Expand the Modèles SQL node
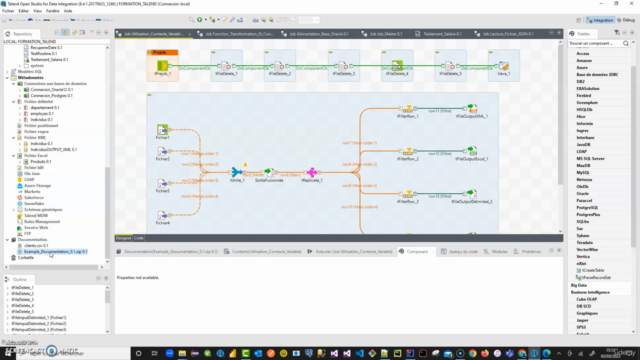 coord(7,71)
